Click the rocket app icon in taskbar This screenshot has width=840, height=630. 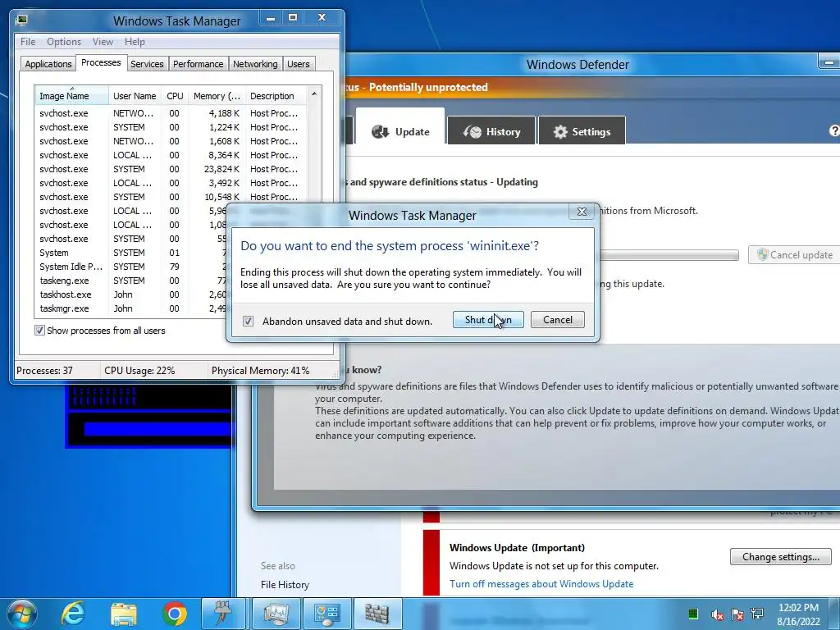223,614
